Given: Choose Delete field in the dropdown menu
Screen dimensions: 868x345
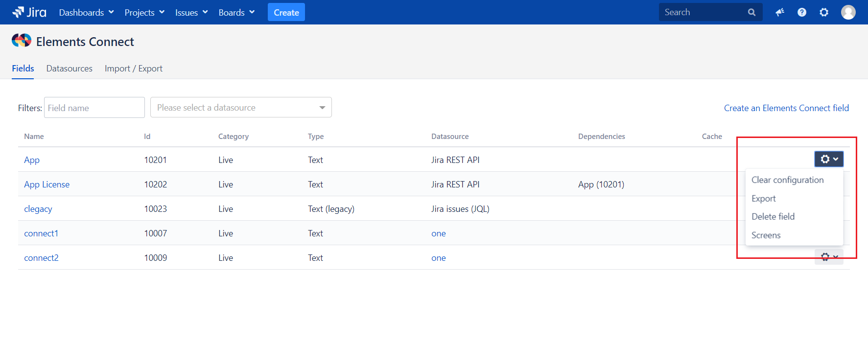Looking at the screenshot, I should coord(773,217).
